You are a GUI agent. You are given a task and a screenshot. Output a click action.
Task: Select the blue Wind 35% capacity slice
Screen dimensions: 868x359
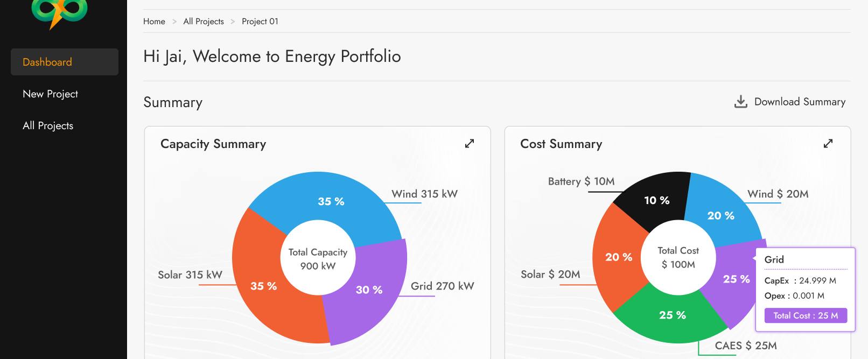331,201
